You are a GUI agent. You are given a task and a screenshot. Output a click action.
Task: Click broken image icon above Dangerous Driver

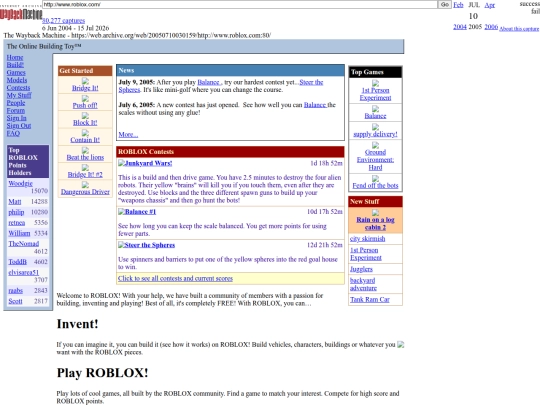point(85,185)
